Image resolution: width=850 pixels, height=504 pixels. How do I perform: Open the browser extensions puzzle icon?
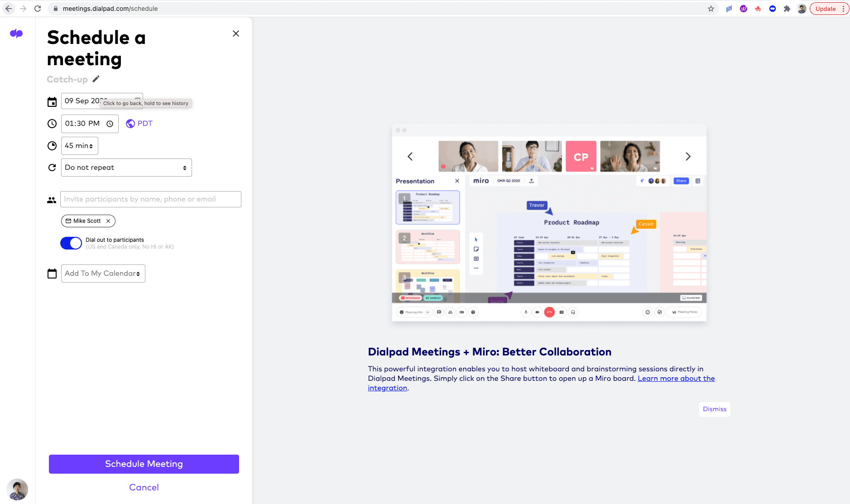pyautogui.click(x=787, y=9)
